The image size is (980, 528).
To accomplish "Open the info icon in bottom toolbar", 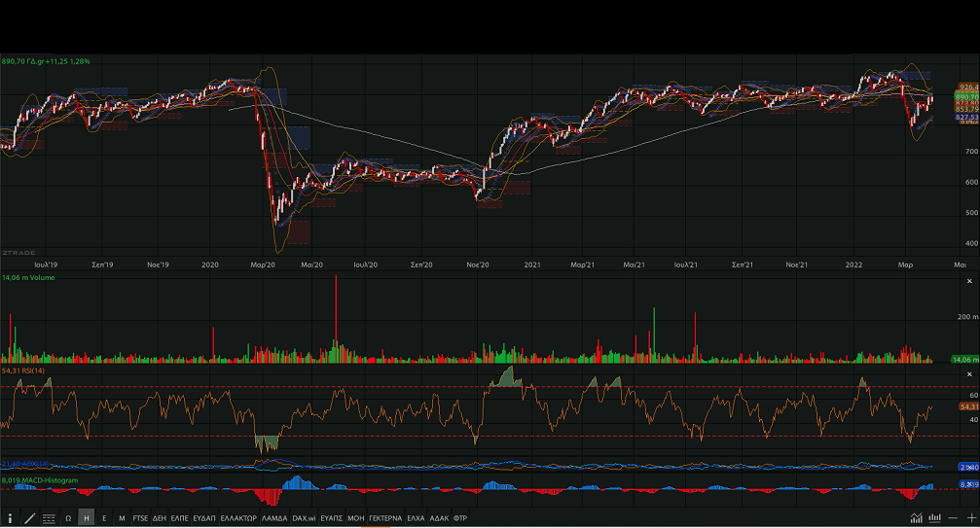I will pyautogui.click(x=11, y=518).
